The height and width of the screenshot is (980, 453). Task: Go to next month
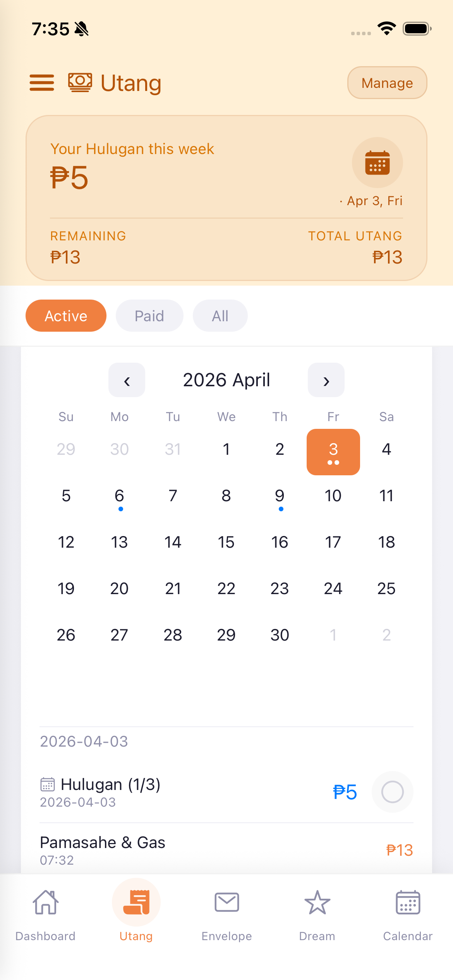326,380
